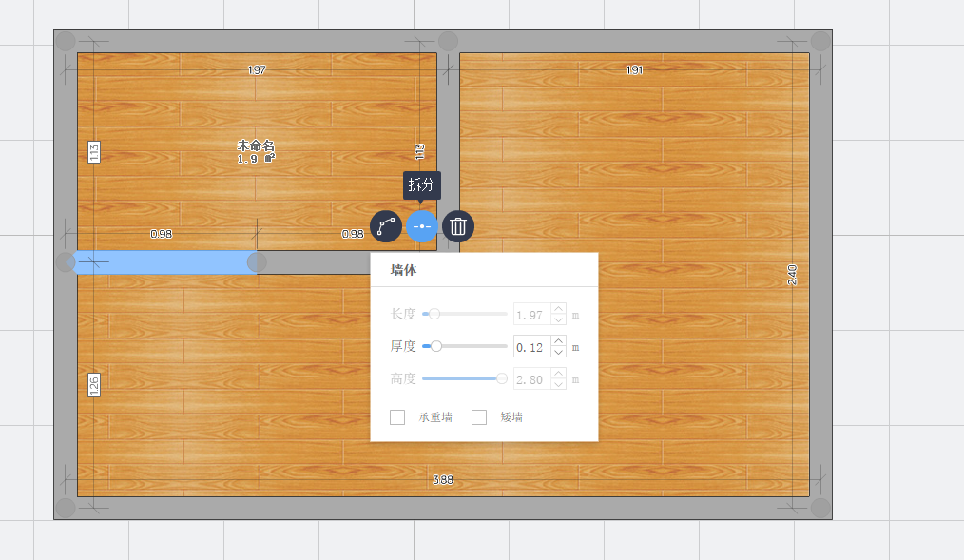Focus the 厚度 value field 0.12
The height and width of the screenshot is (560, 964).
click(x=531, y=347)
